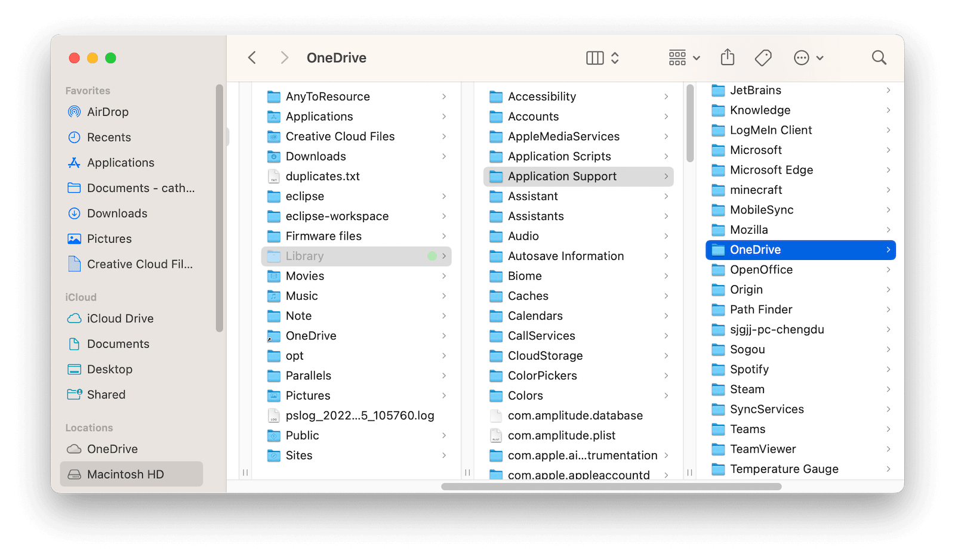Select the Temperature Gauge folder
Image resolution: width=955 pixels, height=560 pixels.
tap(800, 469)
